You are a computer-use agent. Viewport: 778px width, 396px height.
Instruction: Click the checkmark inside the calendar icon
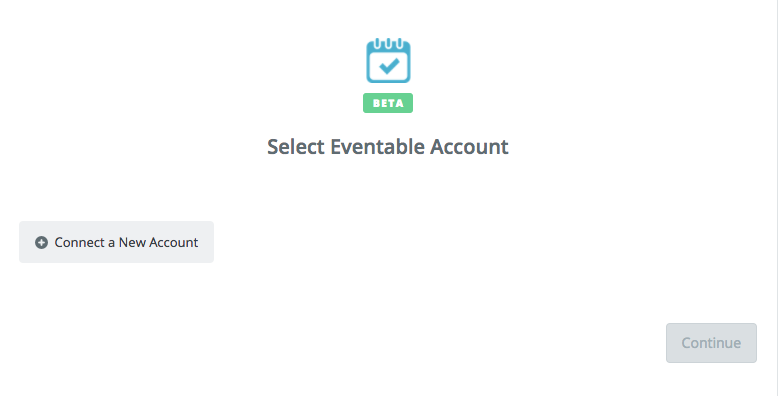point(389,66)
